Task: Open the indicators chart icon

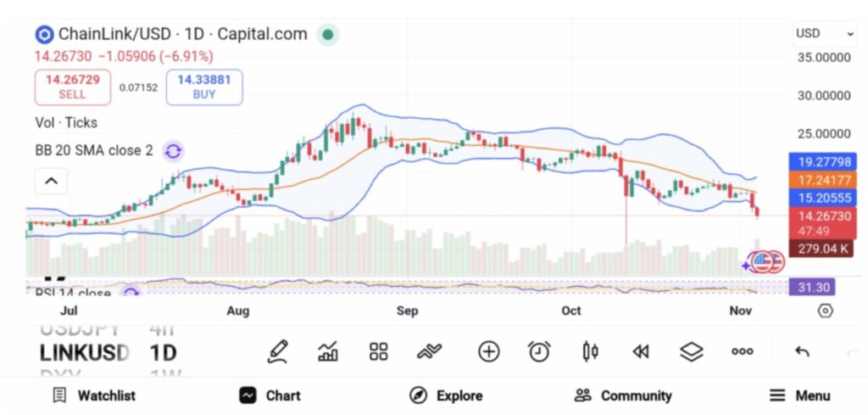Action: pos(328,351)
